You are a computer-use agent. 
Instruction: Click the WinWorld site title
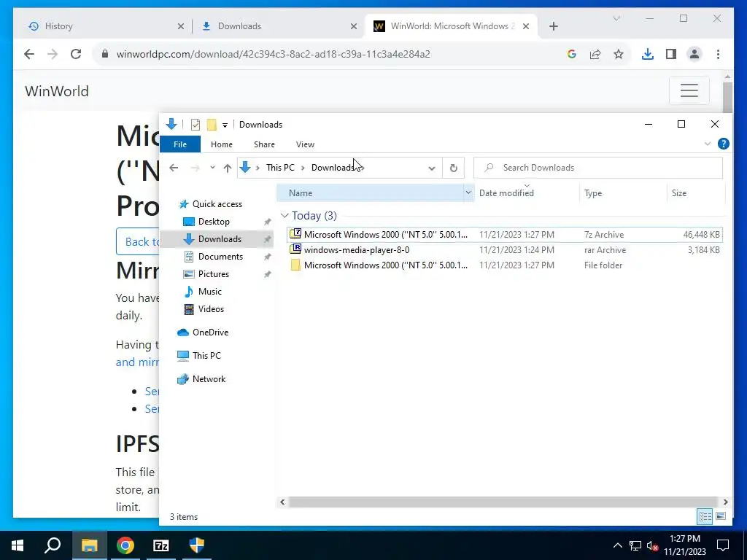pyautogui.click(x=57, y=91)
